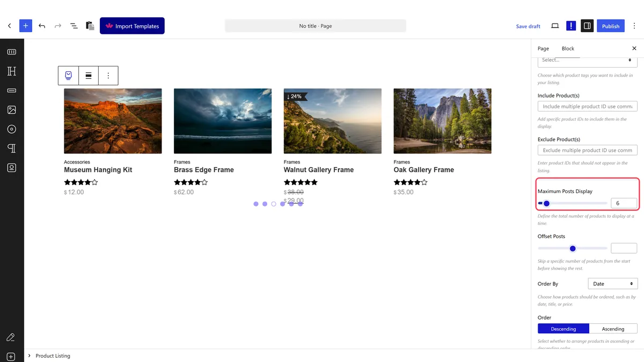
Task: Open the block alignment control in block toolbar
Action: (89, 76)
